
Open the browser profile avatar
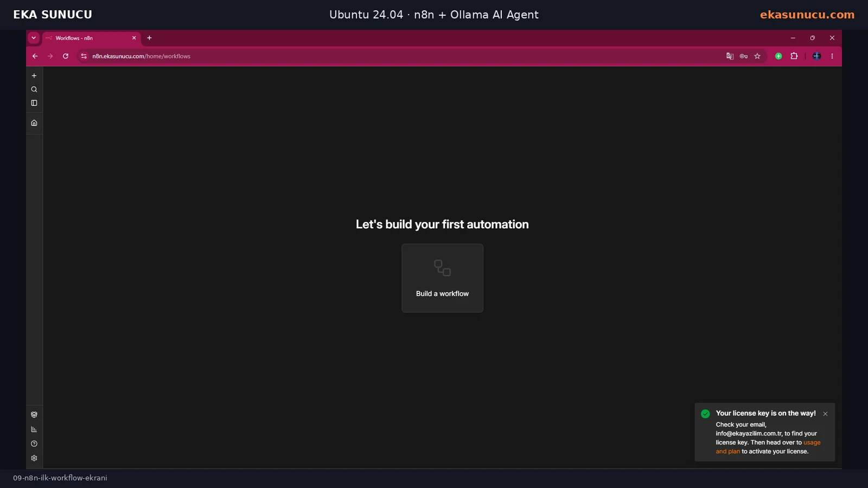pos(817,56)
